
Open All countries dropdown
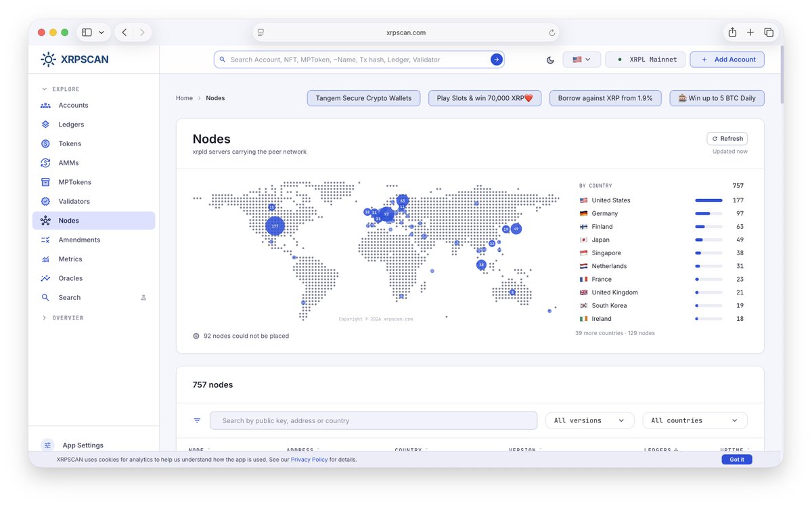[695, 420]
